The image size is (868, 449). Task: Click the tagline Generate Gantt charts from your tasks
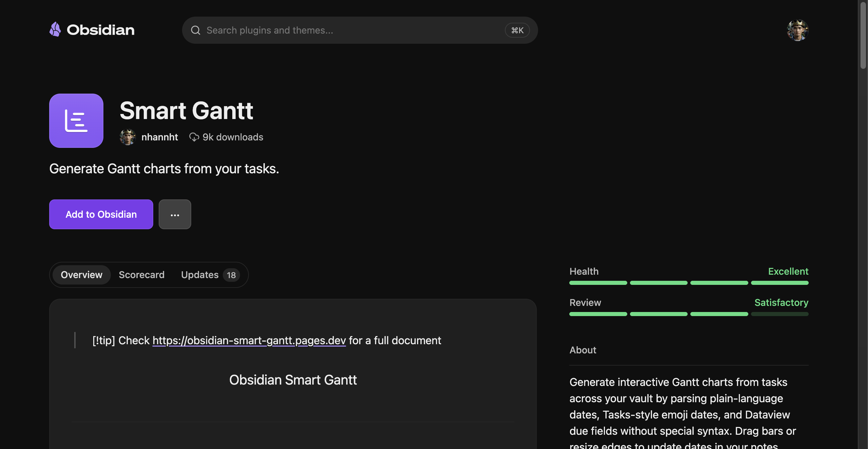[x=164, y=169]
